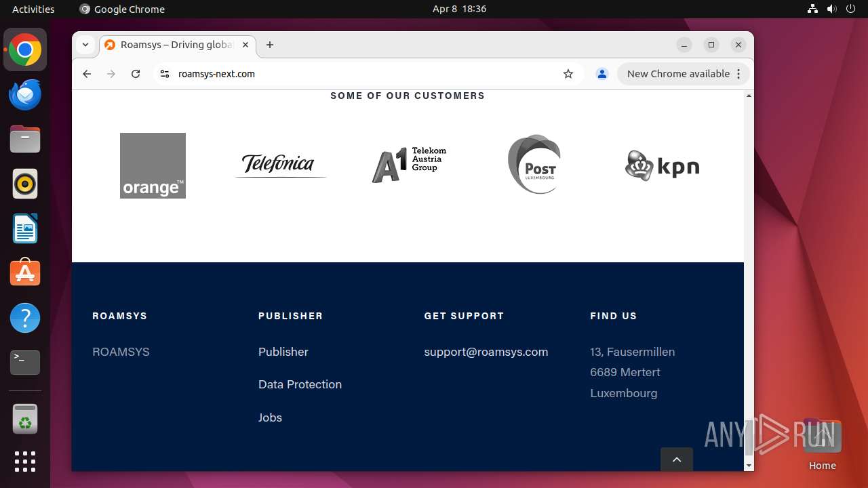
Task: Minimize the Chrome window
Action: point(684,45)
